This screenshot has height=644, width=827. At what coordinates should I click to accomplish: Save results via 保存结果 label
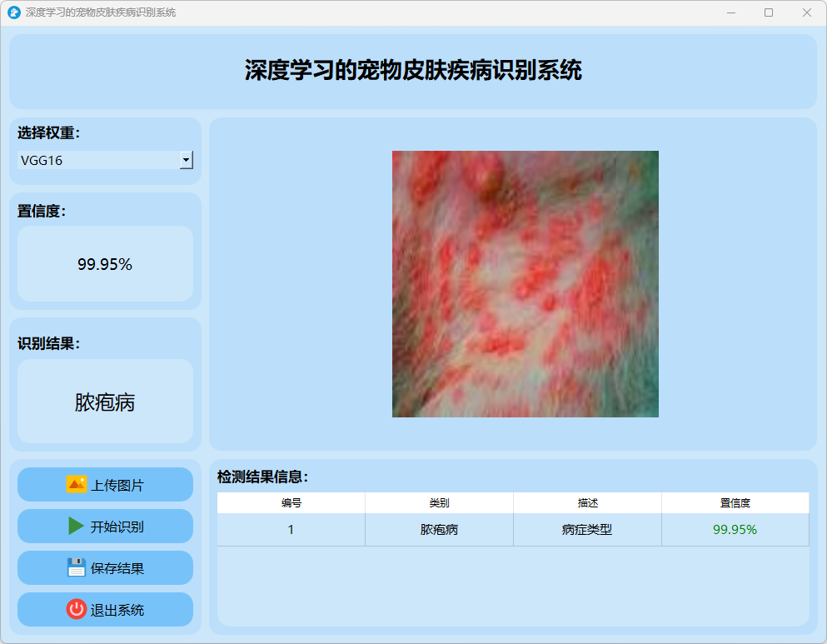117,568
